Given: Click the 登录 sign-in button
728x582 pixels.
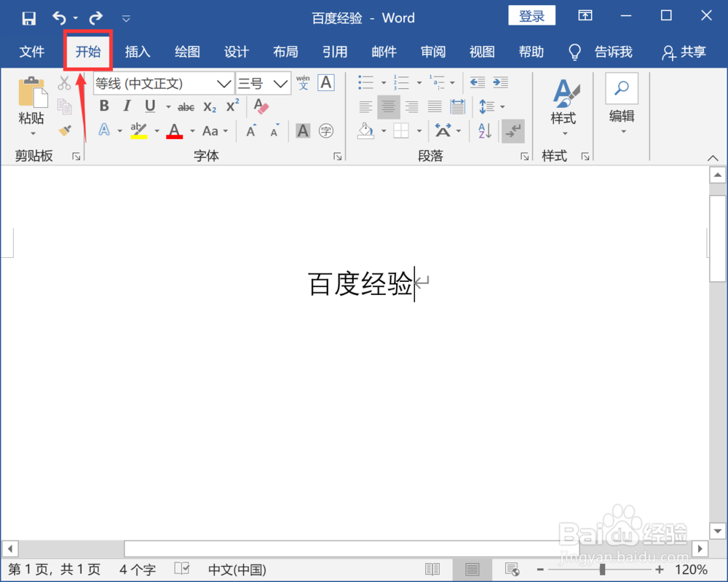Looking at the screenshot, I should [531, 16].
